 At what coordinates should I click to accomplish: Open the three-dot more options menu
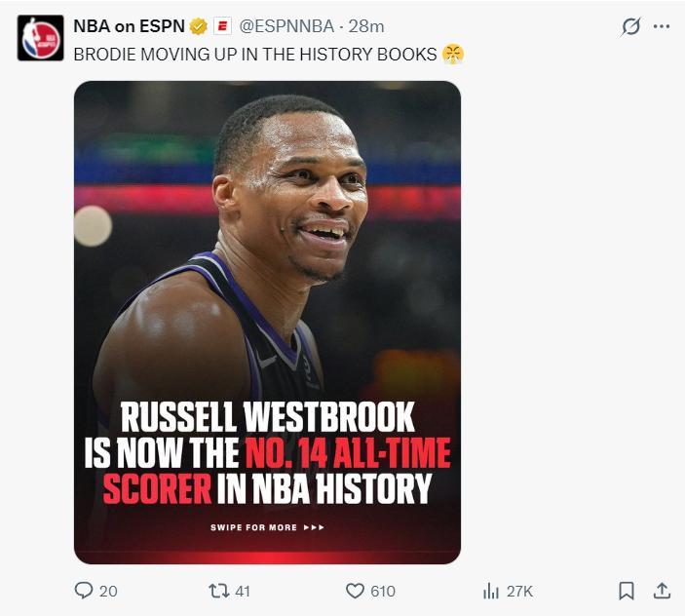pyautogui.click(x=662, y=26)
